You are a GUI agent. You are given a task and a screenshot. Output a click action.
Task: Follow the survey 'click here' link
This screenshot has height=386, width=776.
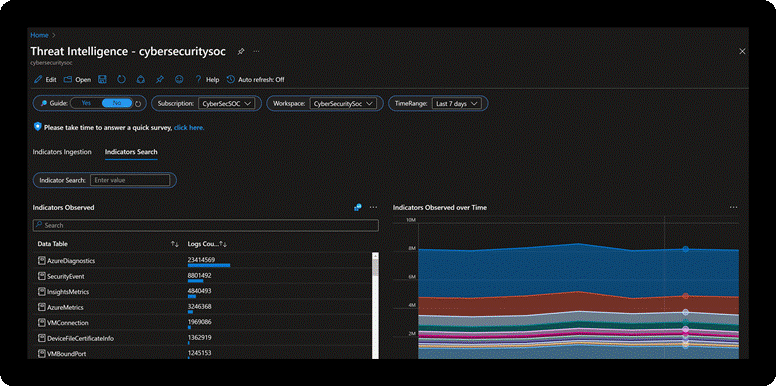point(189,128)
